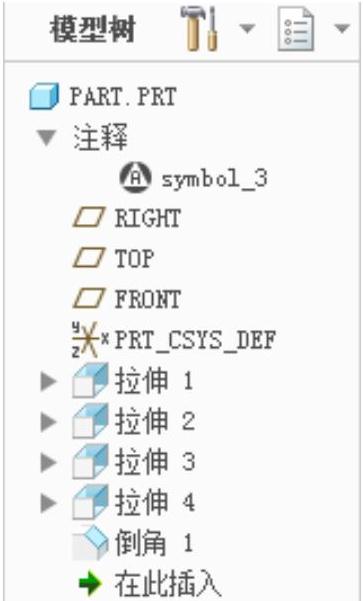Click the 模型树 panel title

point(92,29)
